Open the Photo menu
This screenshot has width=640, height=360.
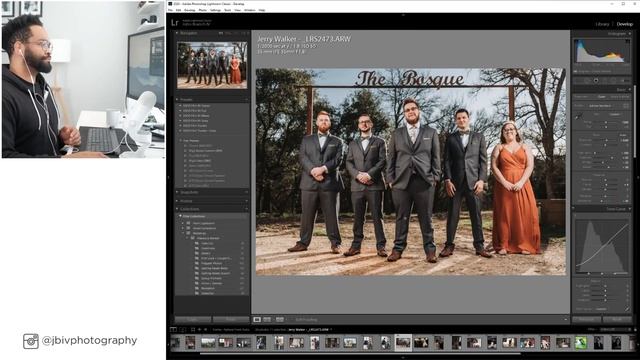(x=202, y=10)
